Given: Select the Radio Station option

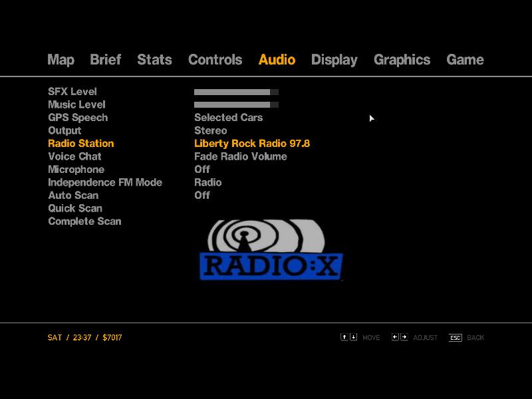Looking at the screenshot, I should (x=81, y=144).
